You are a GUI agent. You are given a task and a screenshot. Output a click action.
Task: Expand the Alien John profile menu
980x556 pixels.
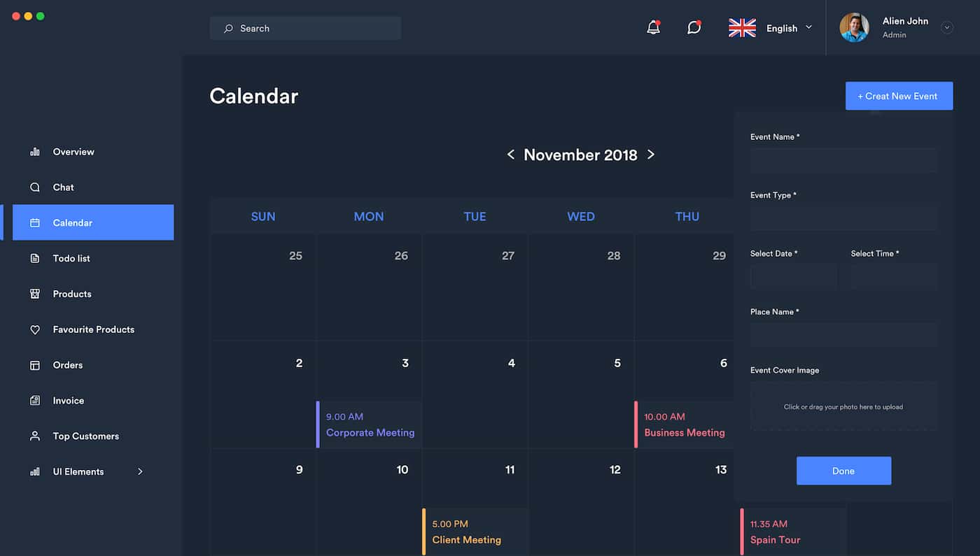[x=947, y=28]
